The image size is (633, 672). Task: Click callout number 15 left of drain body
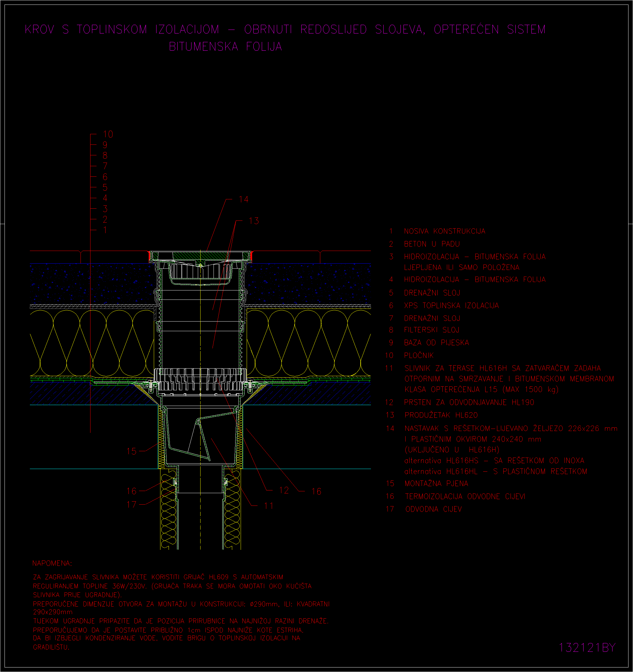click(131, 451)
